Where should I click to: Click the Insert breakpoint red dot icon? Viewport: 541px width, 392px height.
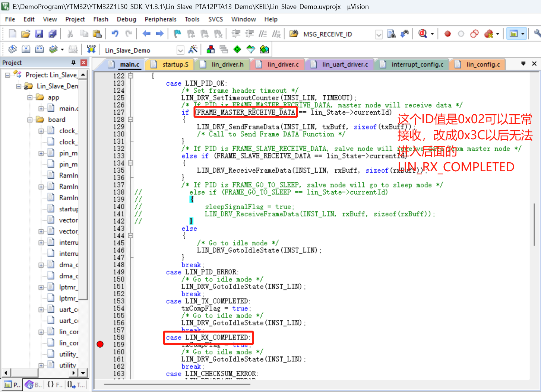447,34
